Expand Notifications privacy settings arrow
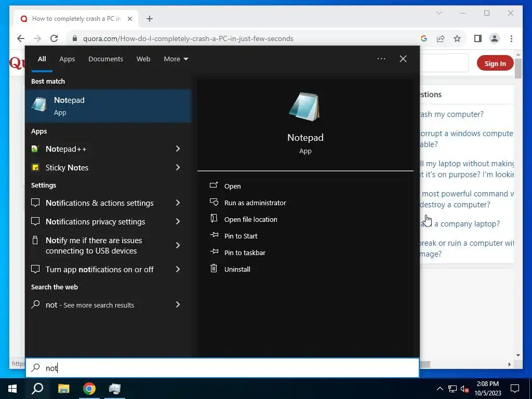The height and width of the screenshot is (399, 532). (178, 221)
